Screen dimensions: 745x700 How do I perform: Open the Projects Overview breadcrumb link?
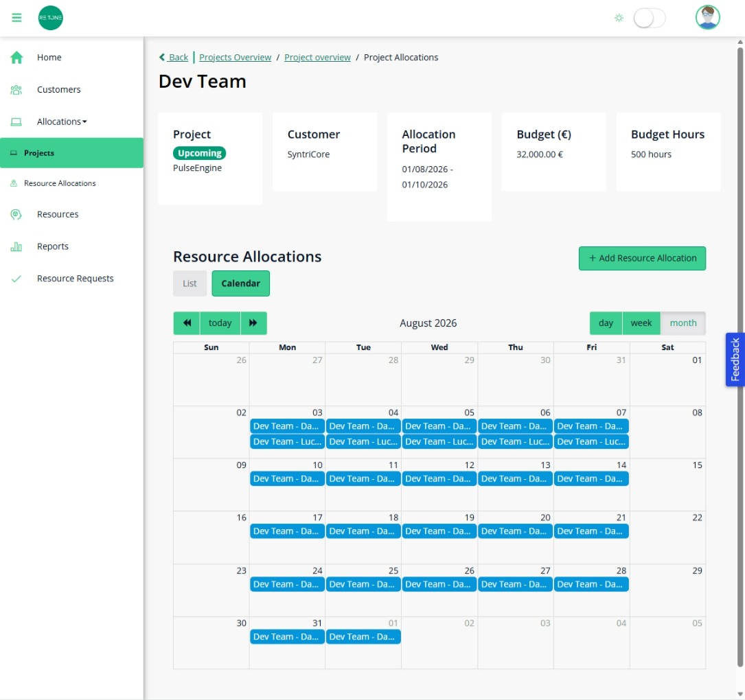tap(236, 58)
